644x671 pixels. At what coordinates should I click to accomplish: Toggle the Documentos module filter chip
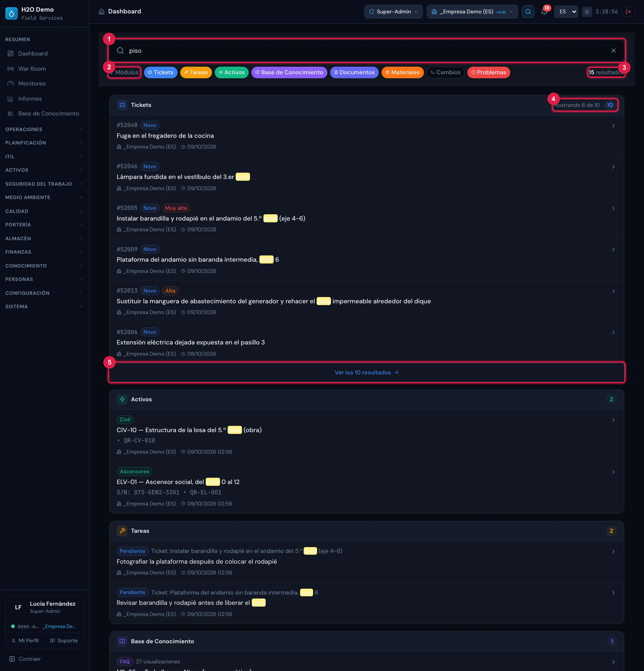(354, 72)
